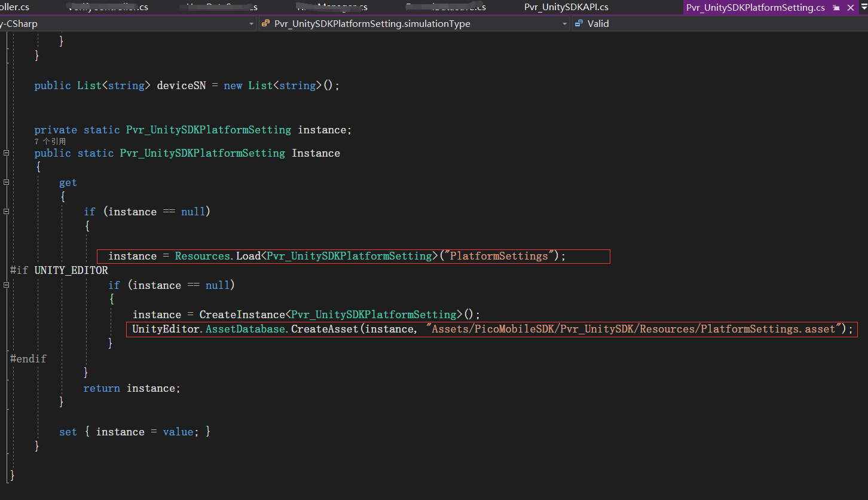The image size is (868, 500).
Task: Click the '#endif' directive
Action: tap(28, 359)
